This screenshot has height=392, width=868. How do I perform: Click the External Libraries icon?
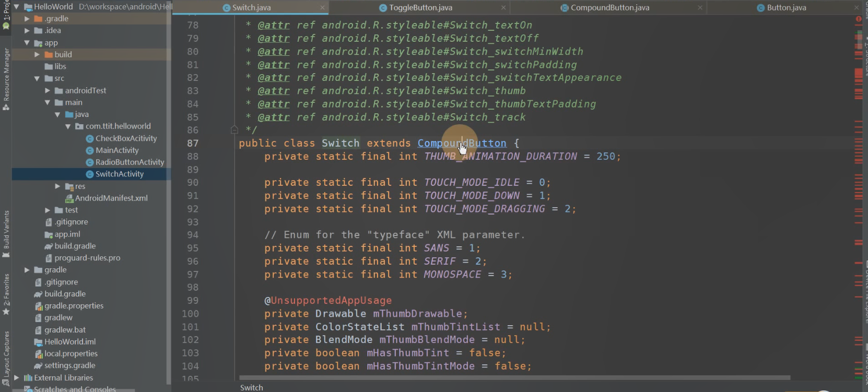[28, 378]
